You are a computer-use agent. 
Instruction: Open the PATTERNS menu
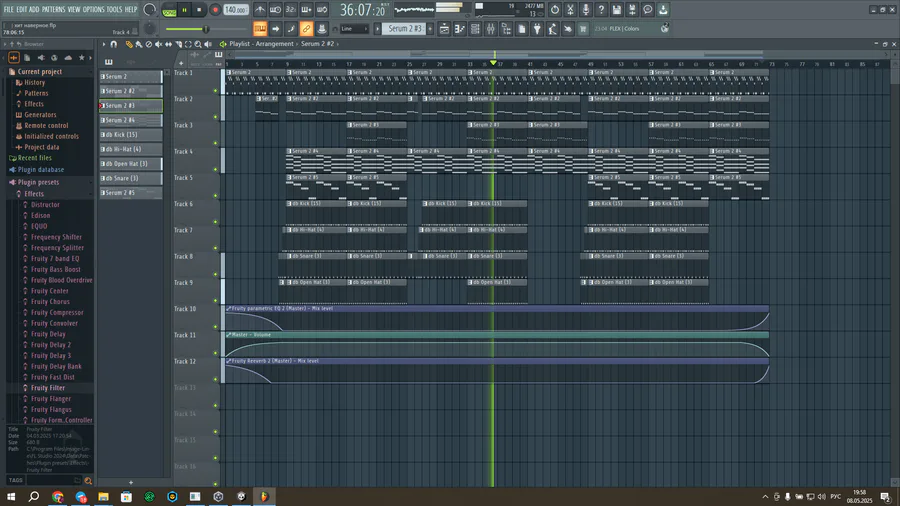(x=53, y=10)
